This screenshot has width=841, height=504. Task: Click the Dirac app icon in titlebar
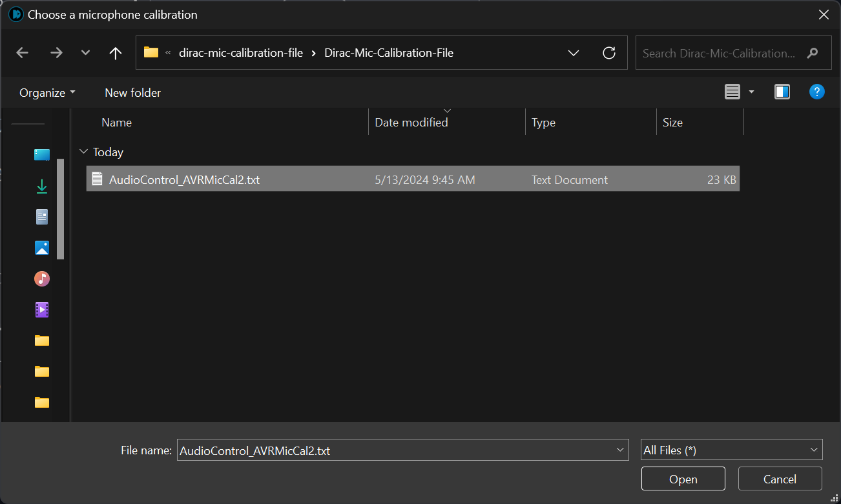[x=16, y=14]
